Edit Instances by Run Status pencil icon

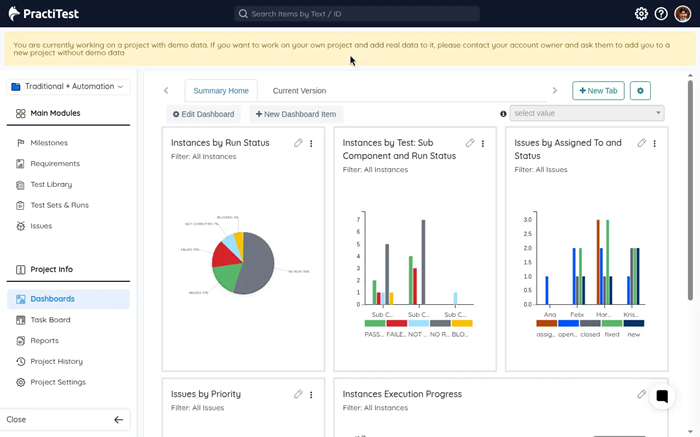tap(298, 143)
